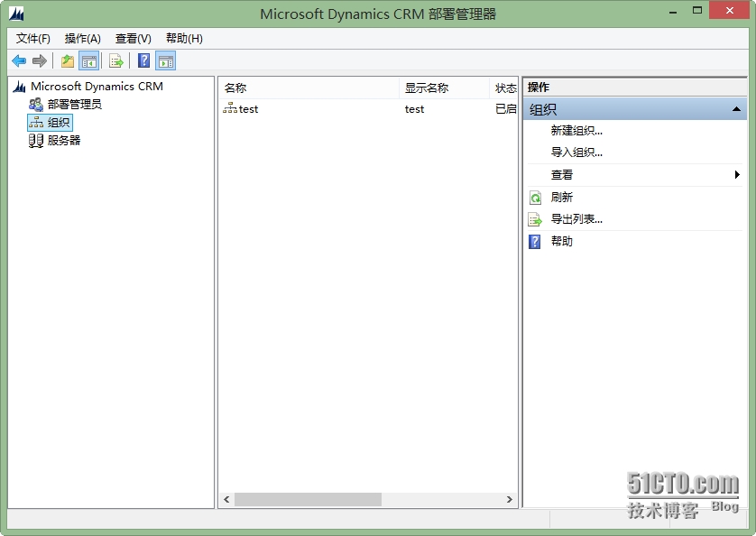
Task: Click the blue help toolbar icon
Action: (143, 60)
